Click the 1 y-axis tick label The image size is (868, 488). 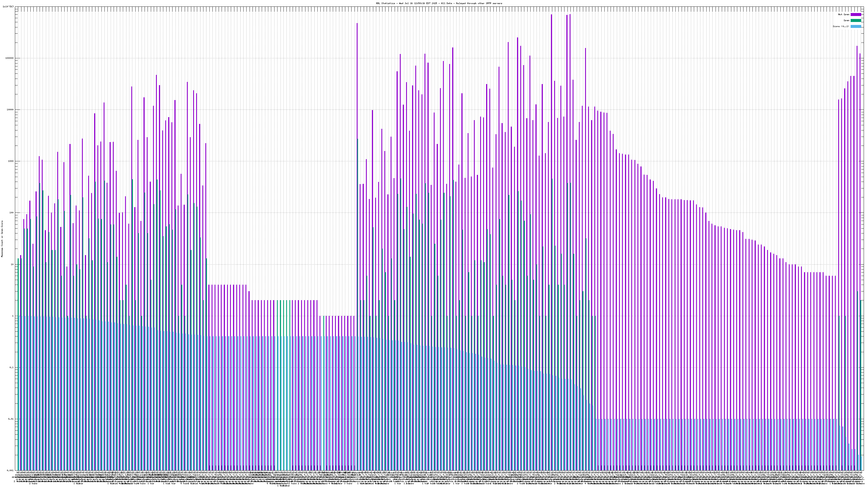[x=12, y=316]
